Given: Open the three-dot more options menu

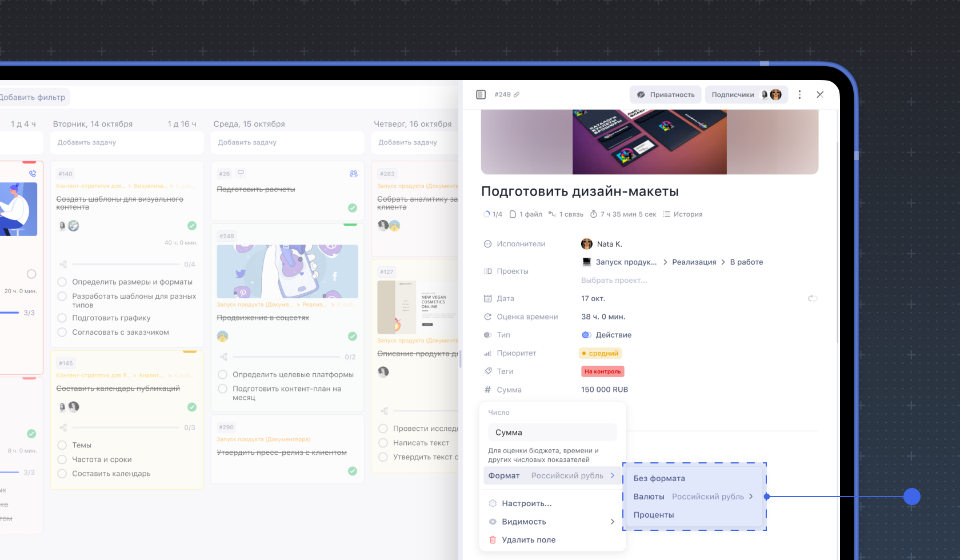Looking at the screenshot, I should pyautogui.click(x=799, y=95).
